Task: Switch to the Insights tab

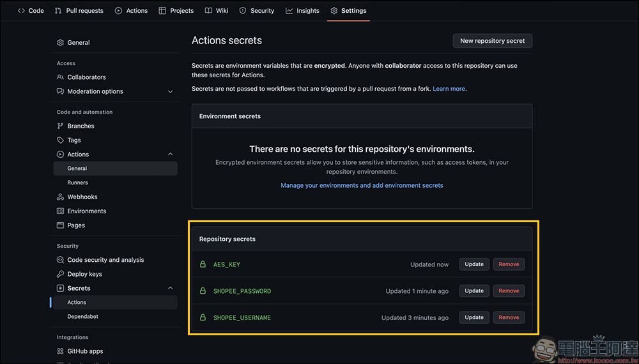Action: click(x=302, y=11)
